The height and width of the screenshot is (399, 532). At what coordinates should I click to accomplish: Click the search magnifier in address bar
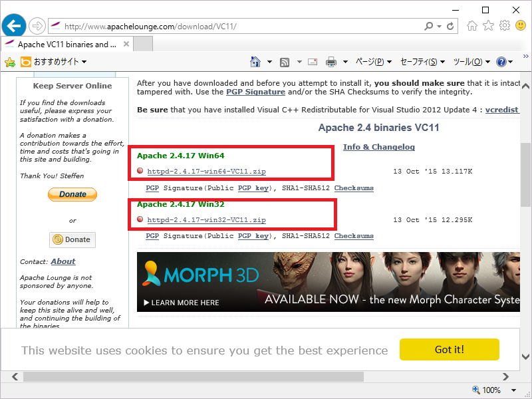click(428, 26)
